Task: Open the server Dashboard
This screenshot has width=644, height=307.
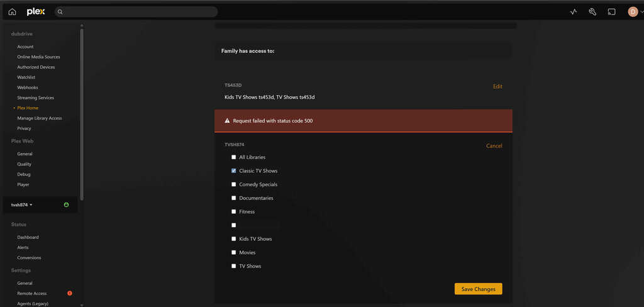Action: click(x=28, y=237)
